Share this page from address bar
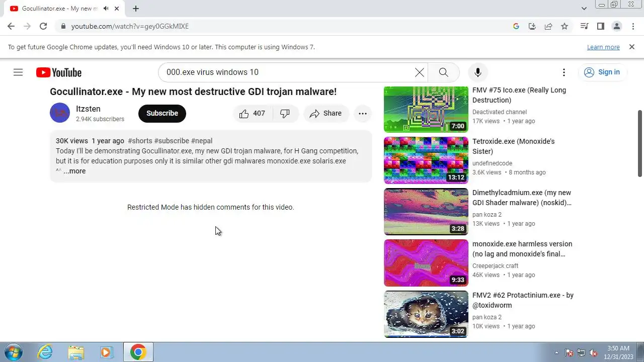 click(x=548, y=26)
